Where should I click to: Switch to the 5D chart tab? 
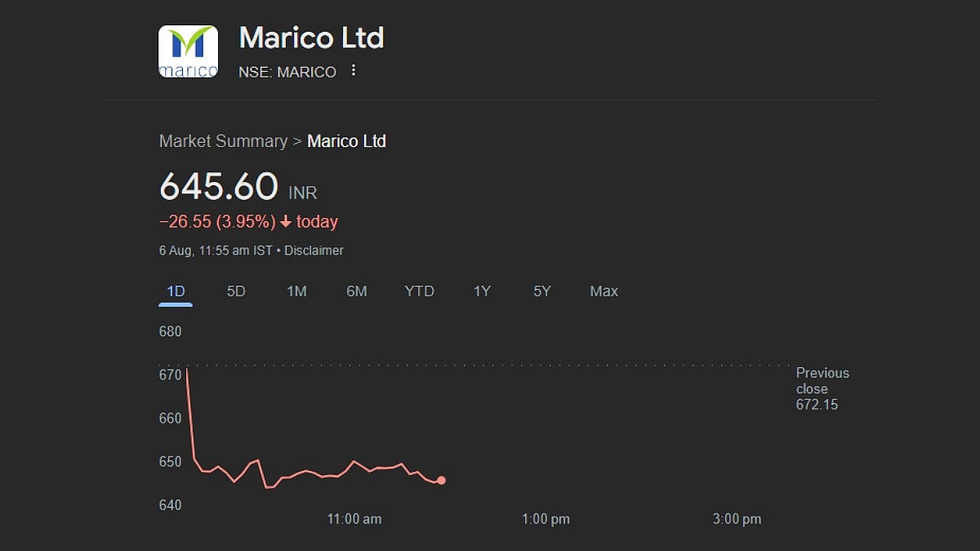236,291
